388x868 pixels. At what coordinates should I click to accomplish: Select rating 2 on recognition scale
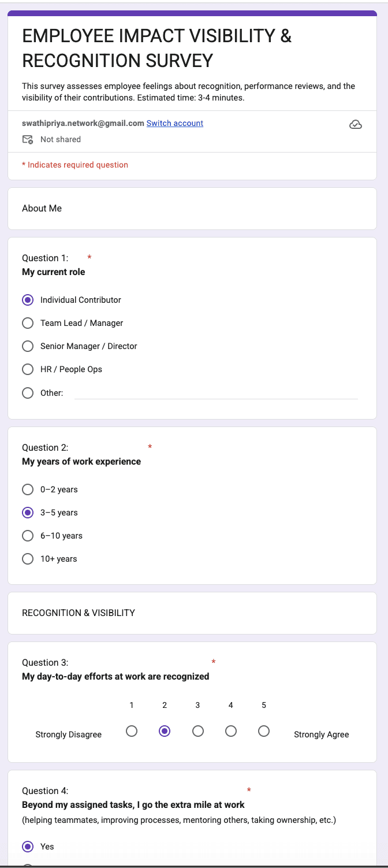click(x=165, y=731)
